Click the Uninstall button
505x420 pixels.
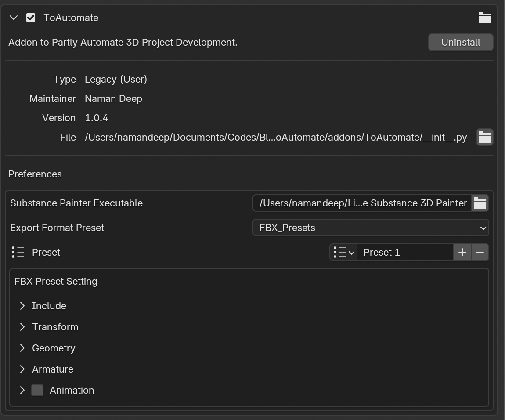click(x=460, y=42)
